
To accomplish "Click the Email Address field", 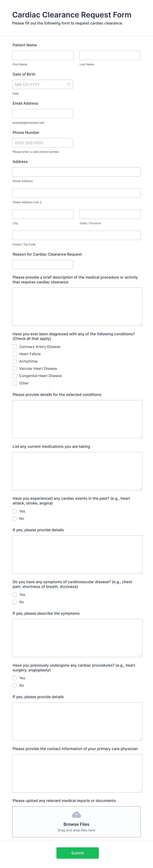I will (x=43, y=113).
